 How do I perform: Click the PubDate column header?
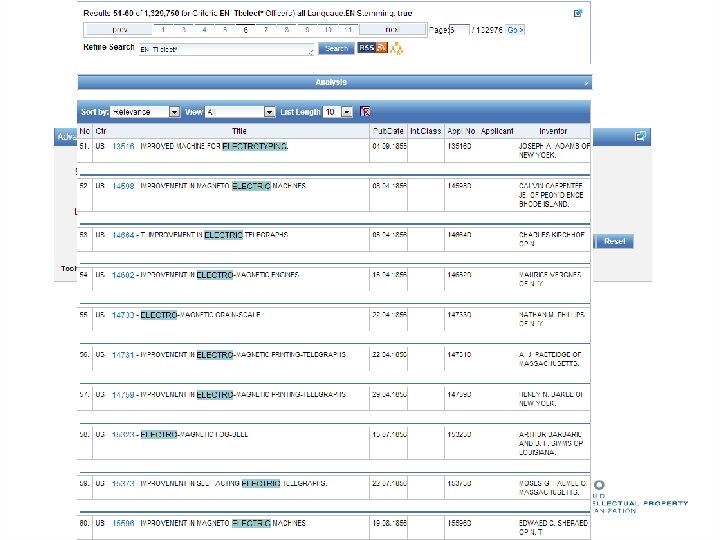[388, 131]
